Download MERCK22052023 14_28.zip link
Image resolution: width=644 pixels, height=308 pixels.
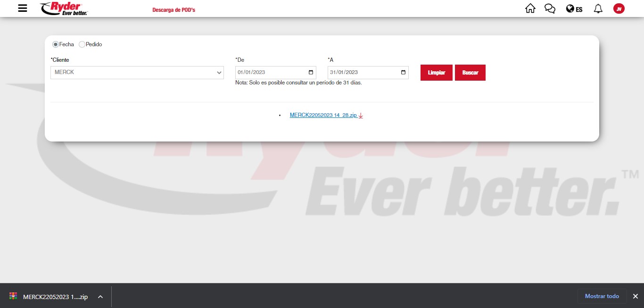point(323,115)
